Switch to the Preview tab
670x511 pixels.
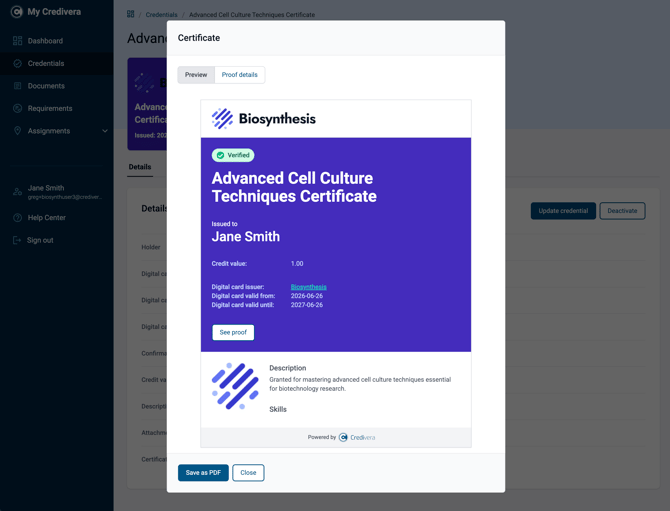coord(196,75)
